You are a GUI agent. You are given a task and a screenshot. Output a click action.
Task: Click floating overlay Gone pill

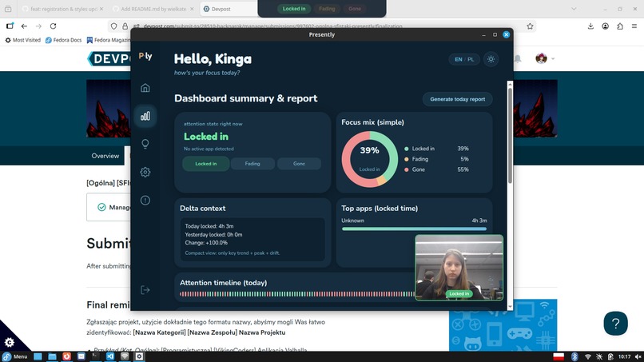pyautogui.click(x=355, y=9)
